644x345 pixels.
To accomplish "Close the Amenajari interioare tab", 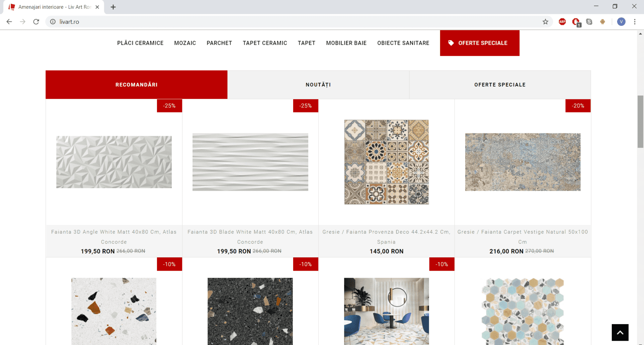I will pos(97,7).
